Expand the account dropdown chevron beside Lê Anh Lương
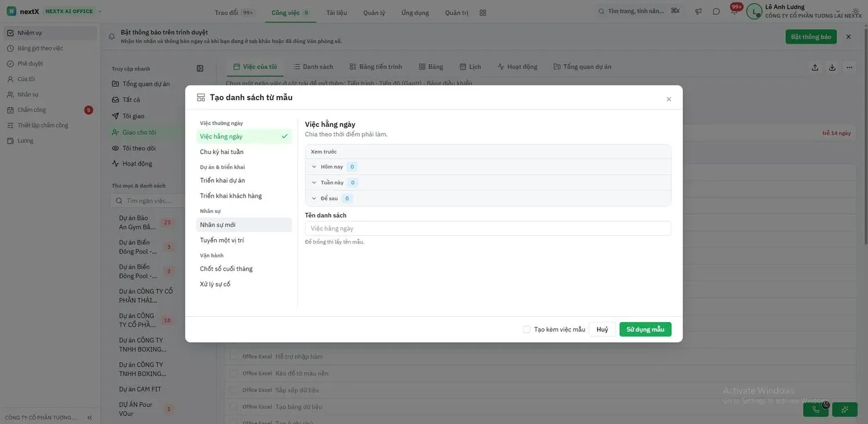Viewport: 868px width, 424px height. pos(838,12)
